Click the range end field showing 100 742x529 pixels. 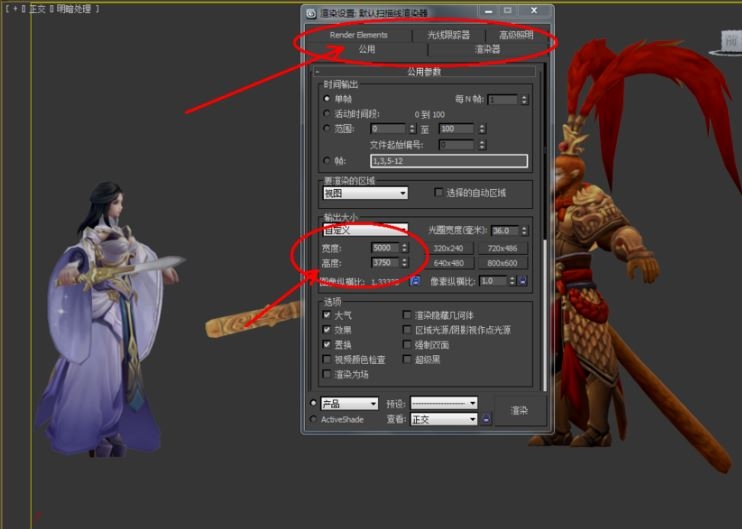click(456, 129)
